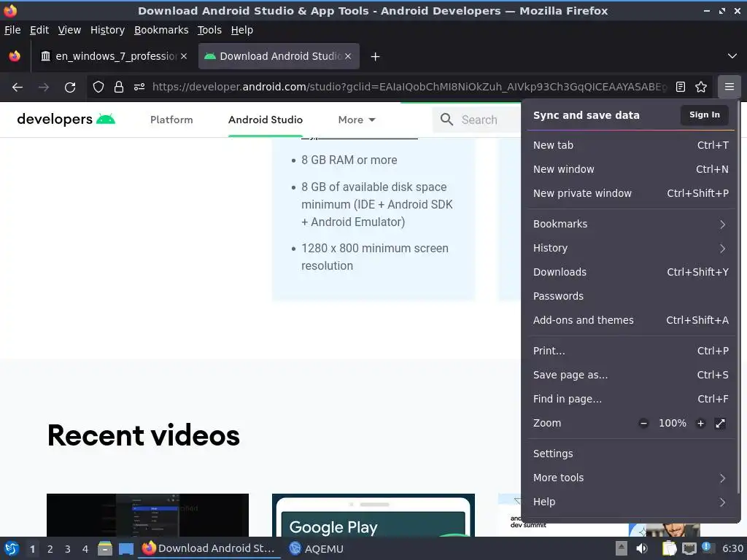The height and width of the screenshot is (560, 747).
Task: Expand More tools submenu
Action: pos(631,478)
